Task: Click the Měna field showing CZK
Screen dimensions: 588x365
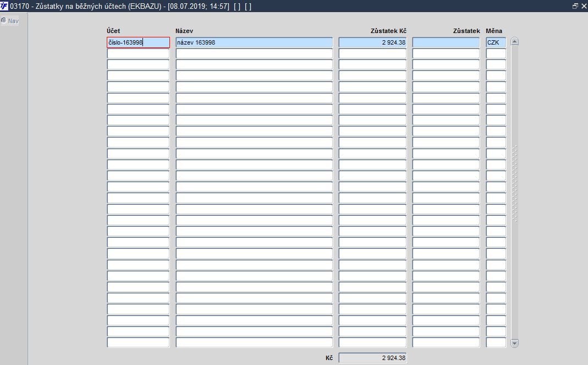Action: pos(496,42)
